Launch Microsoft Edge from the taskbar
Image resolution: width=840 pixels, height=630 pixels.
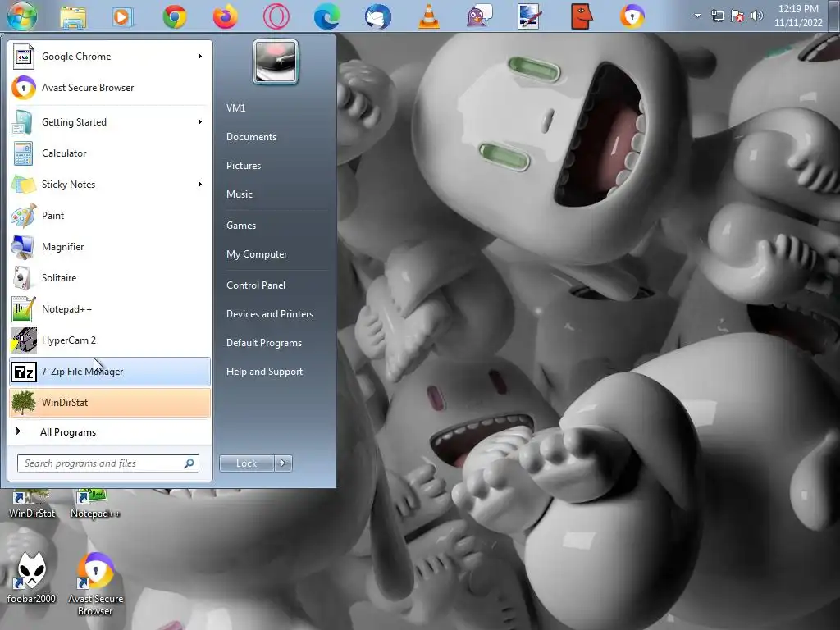(326, 16)
